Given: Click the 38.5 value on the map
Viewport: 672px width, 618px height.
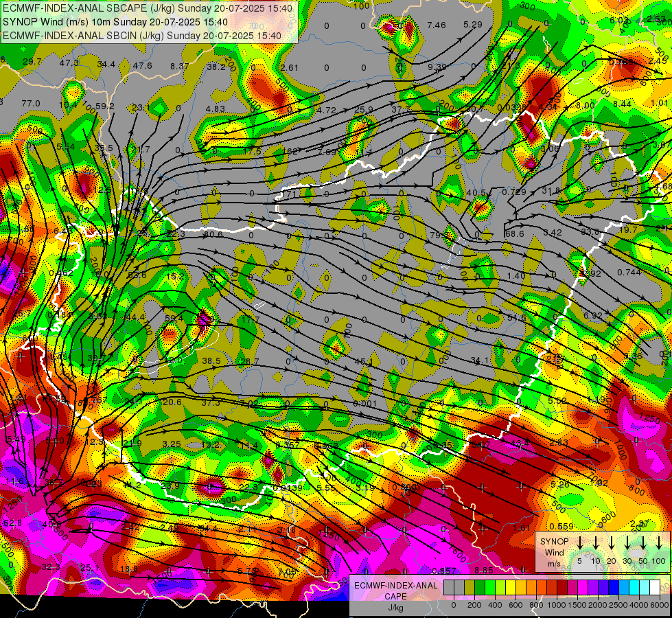Looking at the screenshot, I should (x=211, y=361).
